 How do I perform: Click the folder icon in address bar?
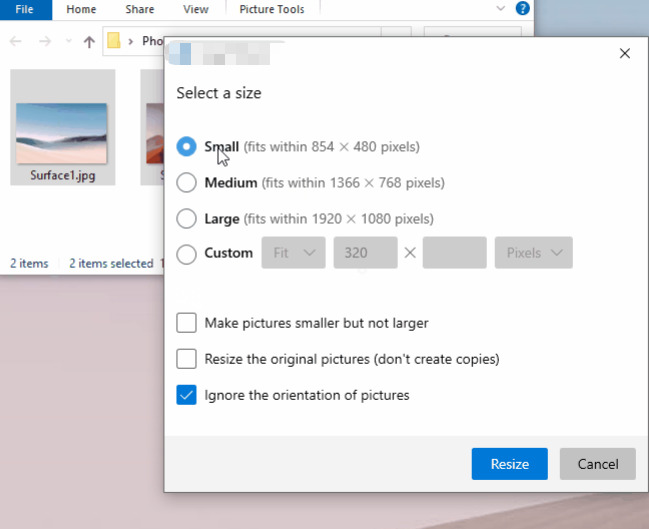click(x=113, y=41)
